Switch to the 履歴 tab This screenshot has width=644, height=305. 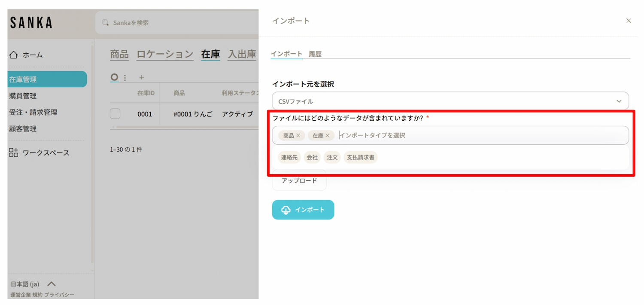[x=315, y=55]
